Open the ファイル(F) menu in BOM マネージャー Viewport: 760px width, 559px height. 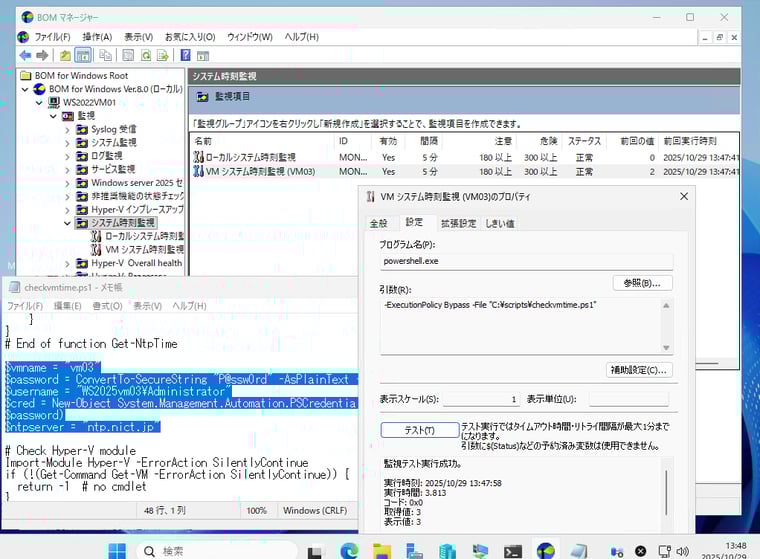52,37
